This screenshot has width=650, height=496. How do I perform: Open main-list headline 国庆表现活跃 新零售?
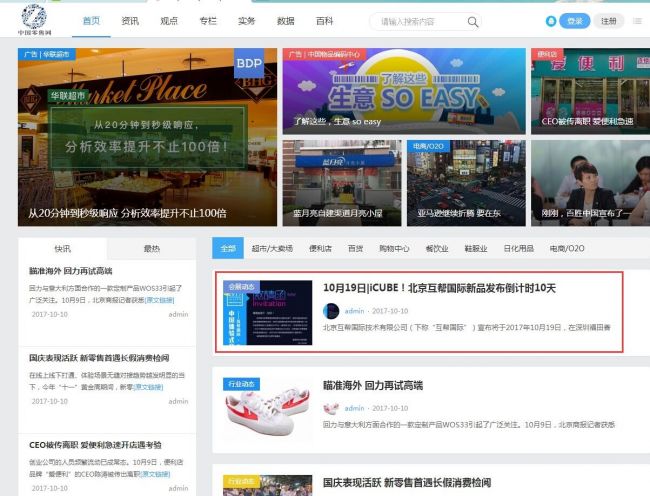(407, 482)
